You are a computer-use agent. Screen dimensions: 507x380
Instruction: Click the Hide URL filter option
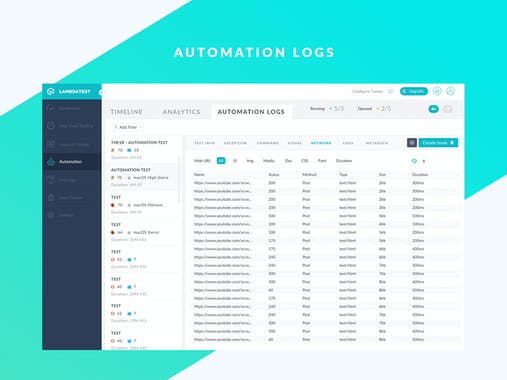pos(202,161)
